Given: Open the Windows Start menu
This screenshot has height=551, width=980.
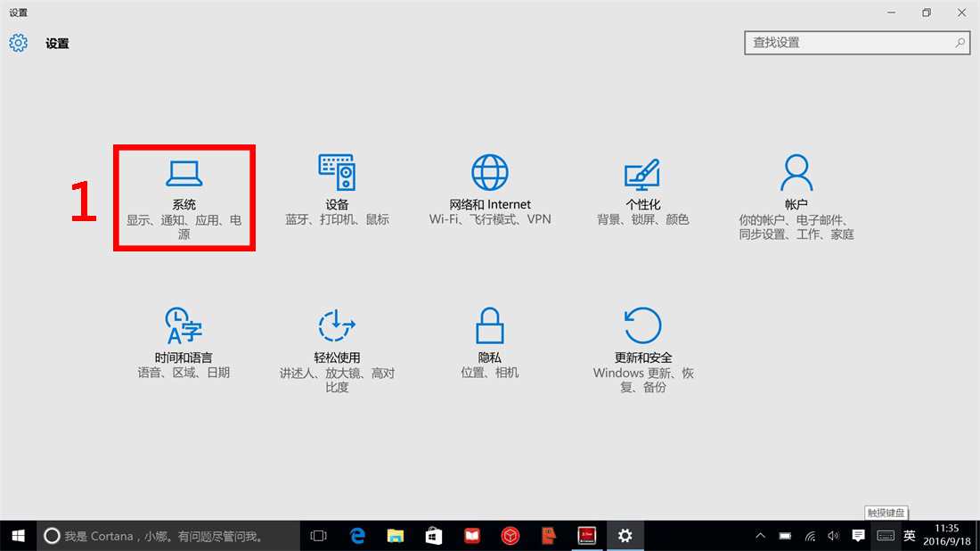Looking at the screenshot, I should (18, 535).
